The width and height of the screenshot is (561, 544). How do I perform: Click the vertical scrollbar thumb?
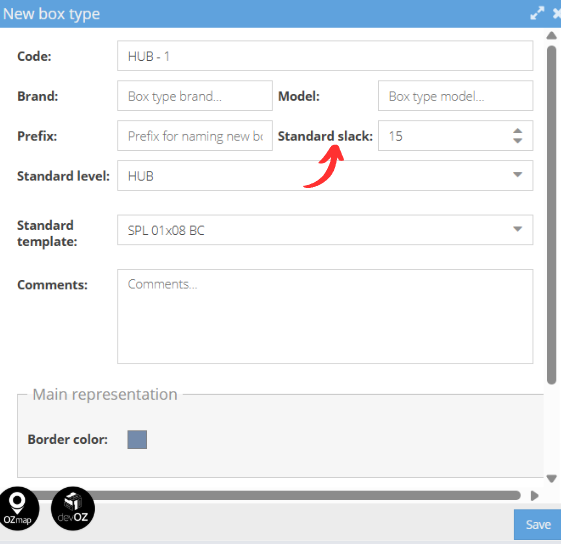pos(551,215)
